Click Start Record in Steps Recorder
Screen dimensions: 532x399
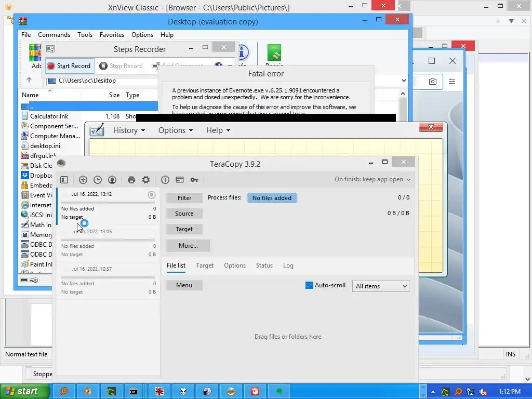[x=69, y=66]
